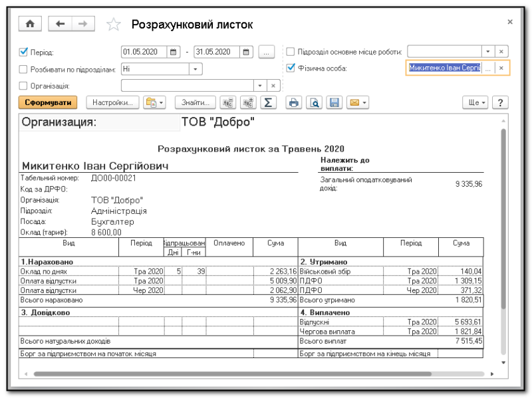The width and height of the screenshot is (532, 398).
Task: Go to the home page icon
Action: [x=30, y=24]
